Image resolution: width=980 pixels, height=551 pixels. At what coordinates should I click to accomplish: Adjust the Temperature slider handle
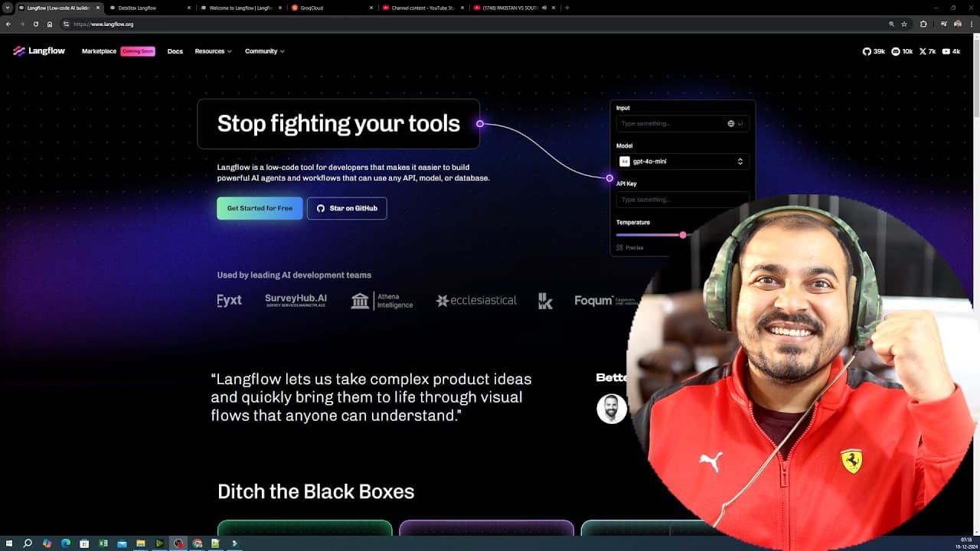tap(683, 235)
